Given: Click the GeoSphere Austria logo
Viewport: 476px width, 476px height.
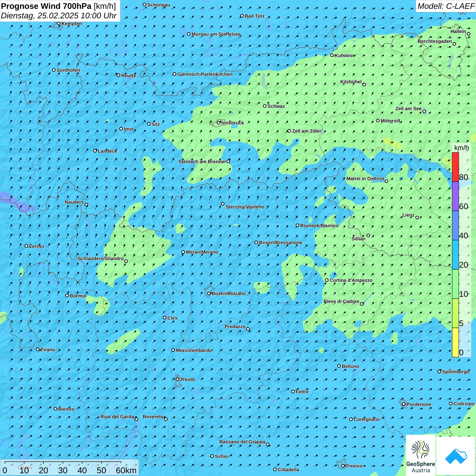Looking at the screenshot, I should tap(421, 455).
